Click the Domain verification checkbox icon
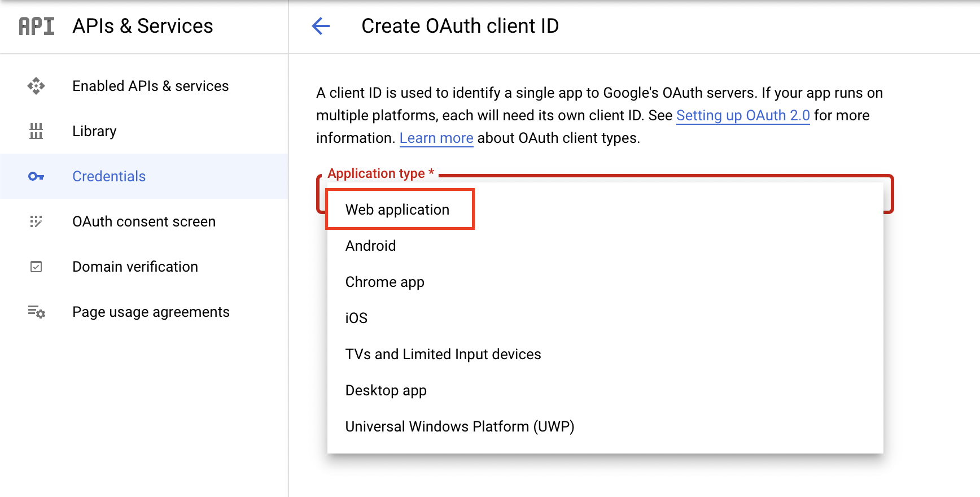 pyautogui.click(x=36, y=267)
